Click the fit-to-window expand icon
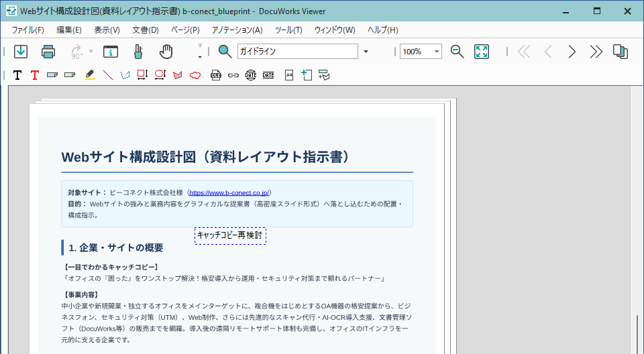 coord(482,52)
